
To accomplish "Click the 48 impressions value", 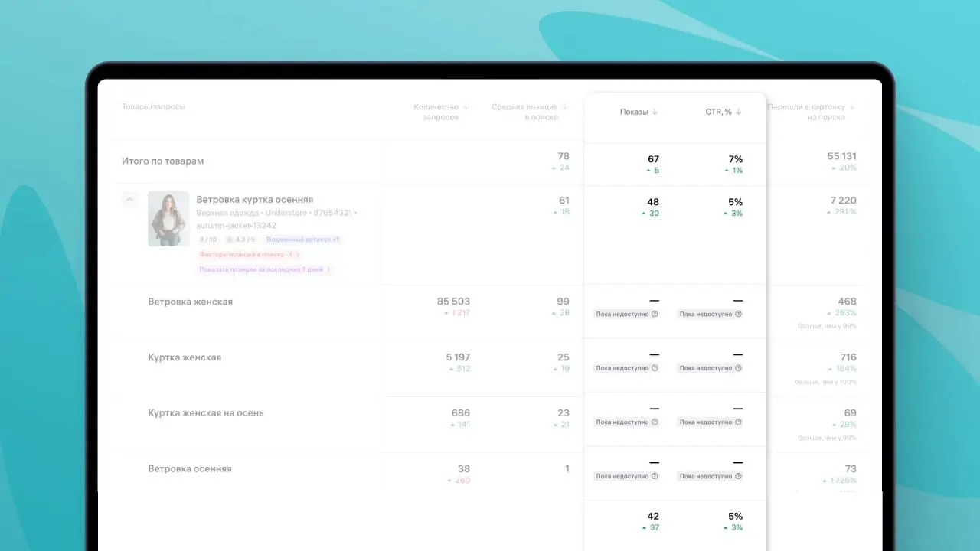I will point(653,202).
